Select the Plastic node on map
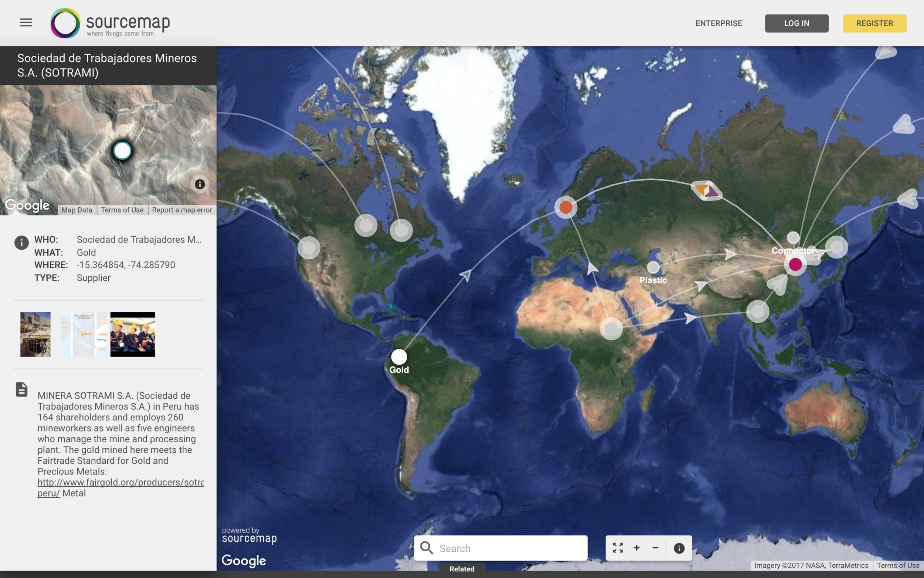The width and height of the screenshot is (924, 578). [x=653, y=267]
